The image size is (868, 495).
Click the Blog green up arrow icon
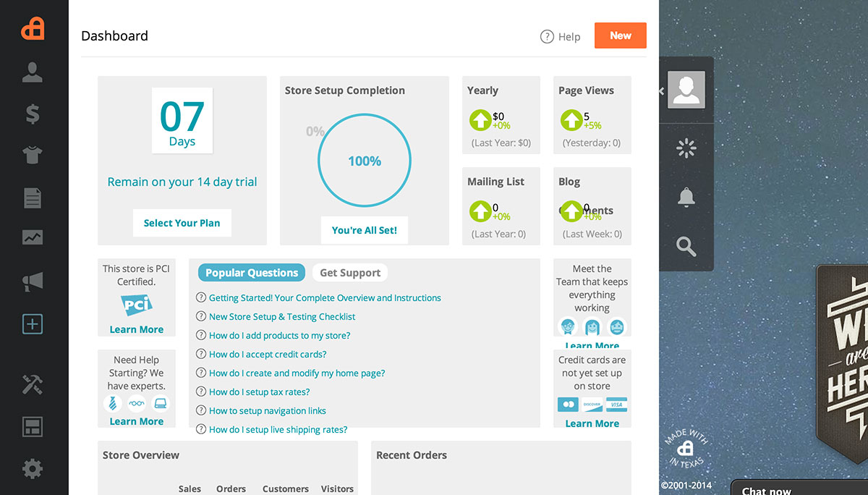pos(571,211)
